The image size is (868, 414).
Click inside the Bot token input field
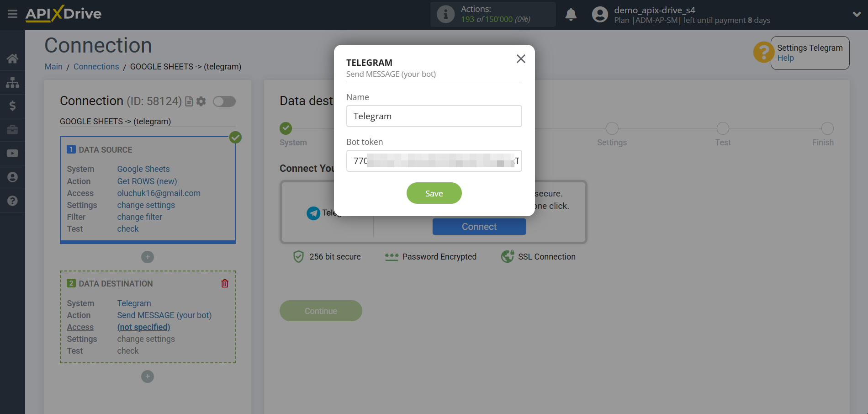434,161
